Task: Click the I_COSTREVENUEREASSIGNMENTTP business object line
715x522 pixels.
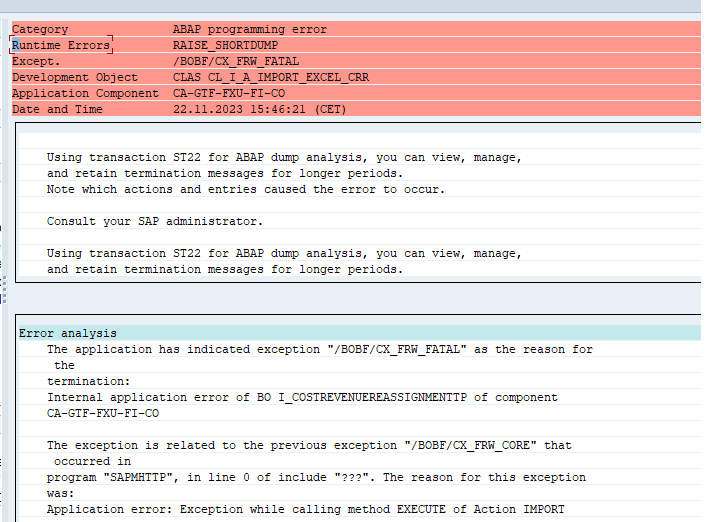Action: 302,397
